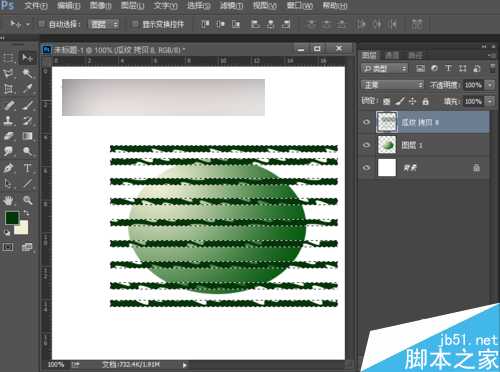The width and height of the screenshot is (500, 372).
Task: Select the Layer 1 thumbnail with green sphere
Action: click(x=387, y=145)
